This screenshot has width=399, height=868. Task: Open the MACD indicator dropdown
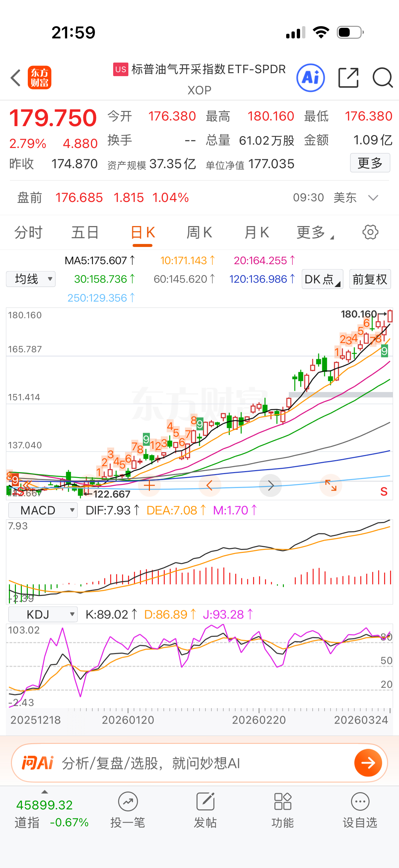pyautogui.click(x=43, y=510)
